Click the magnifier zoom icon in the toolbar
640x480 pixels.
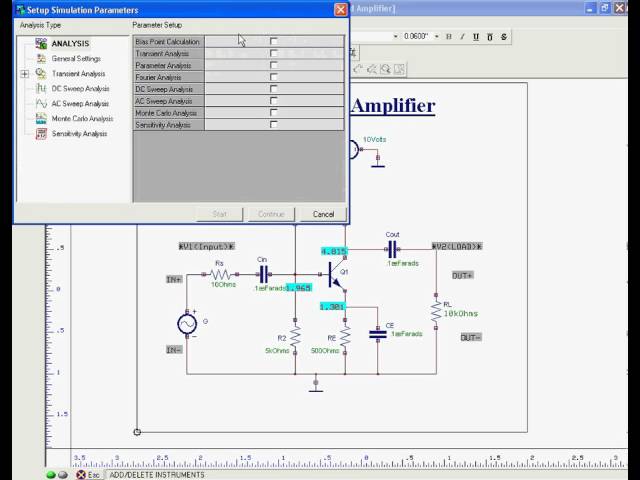point(385,69)
